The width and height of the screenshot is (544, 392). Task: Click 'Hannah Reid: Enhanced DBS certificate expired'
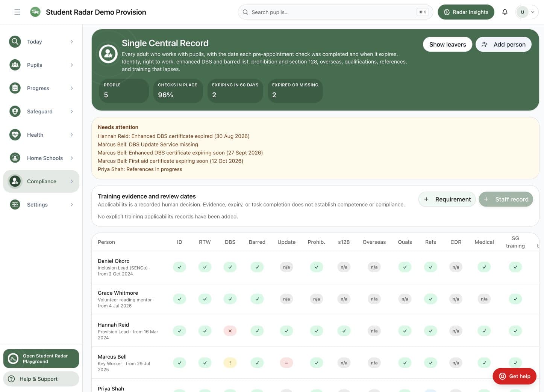point(174,136)
